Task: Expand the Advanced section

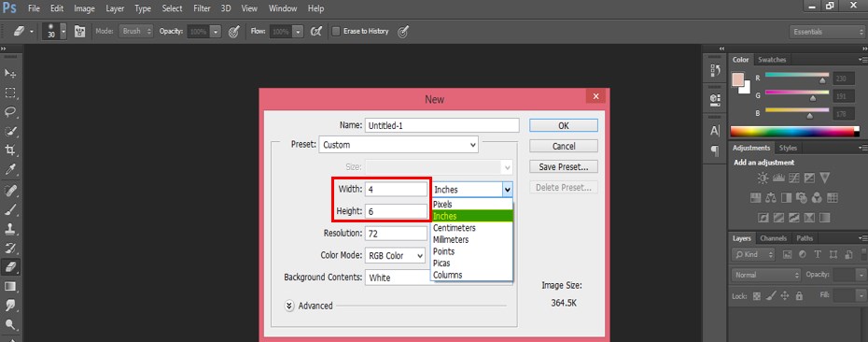Action: [289, 306]
